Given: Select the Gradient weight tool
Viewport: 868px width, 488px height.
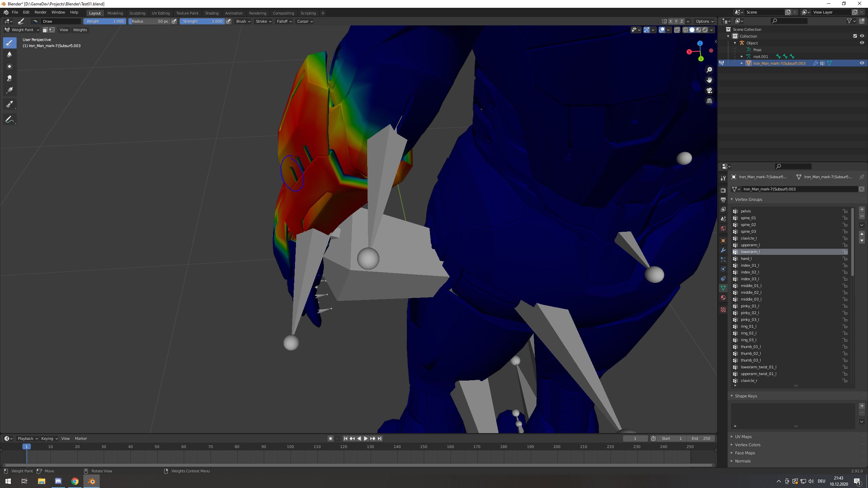Looking at the screenshot, I should pyautogui.click(x=9, y=90).
